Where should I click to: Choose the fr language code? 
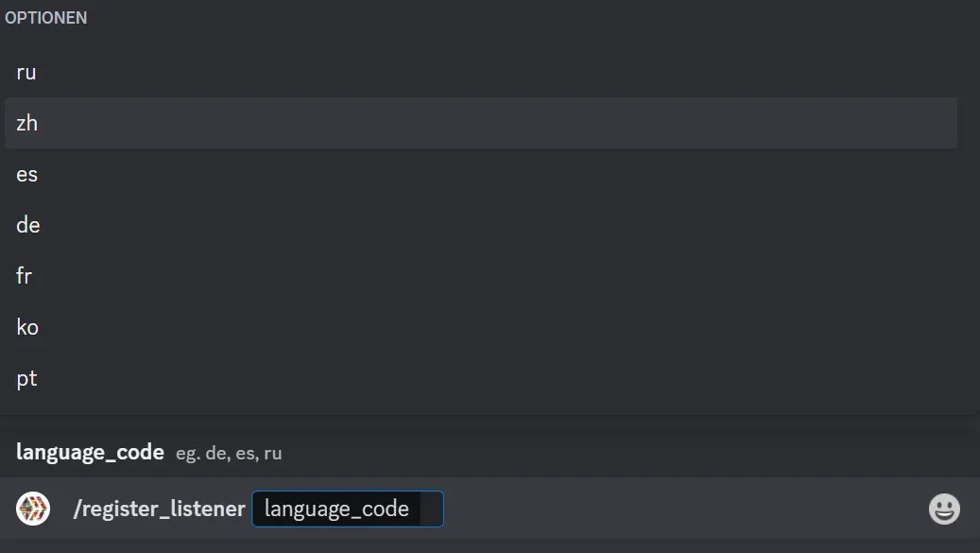[x=481, y=276]
